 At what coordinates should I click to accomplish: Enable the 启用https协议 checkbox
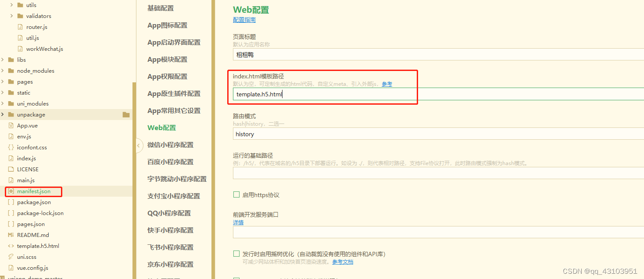pyautogui.click(x=236, y=194)
